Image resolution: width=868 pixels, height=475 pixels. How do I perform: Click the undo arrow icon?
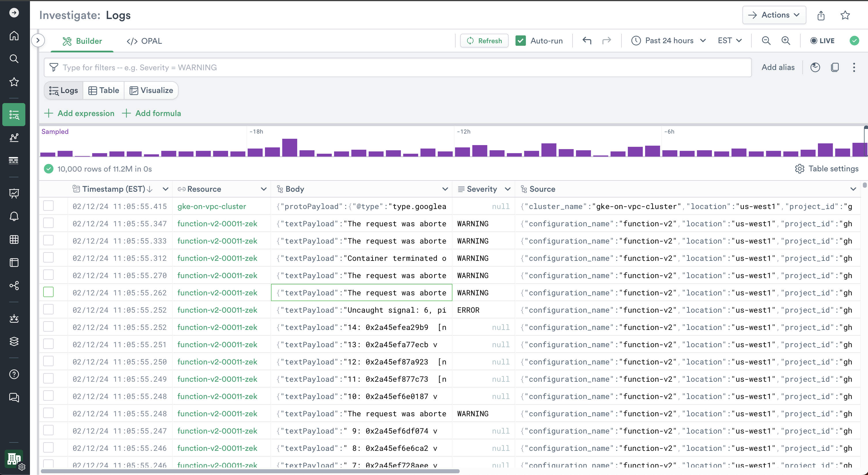pos(587,41)
